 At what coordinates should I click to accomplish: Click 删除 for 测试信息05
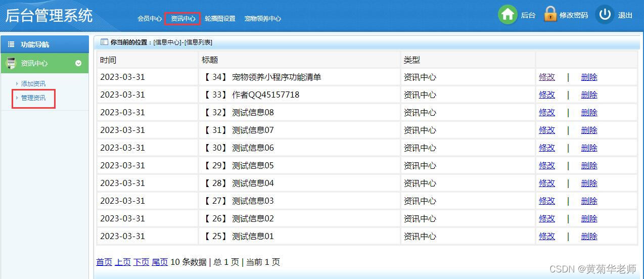click(x=589, y=165)
